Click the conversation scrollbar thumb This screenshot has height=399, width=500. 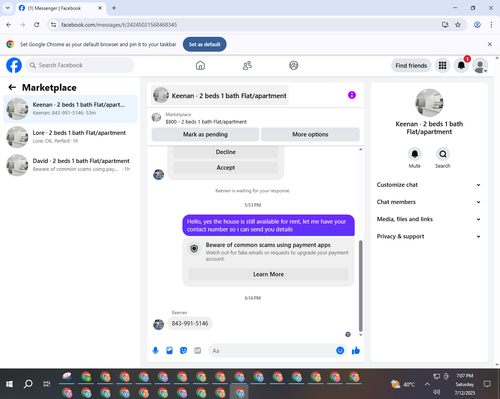click(x=360, y=286)
